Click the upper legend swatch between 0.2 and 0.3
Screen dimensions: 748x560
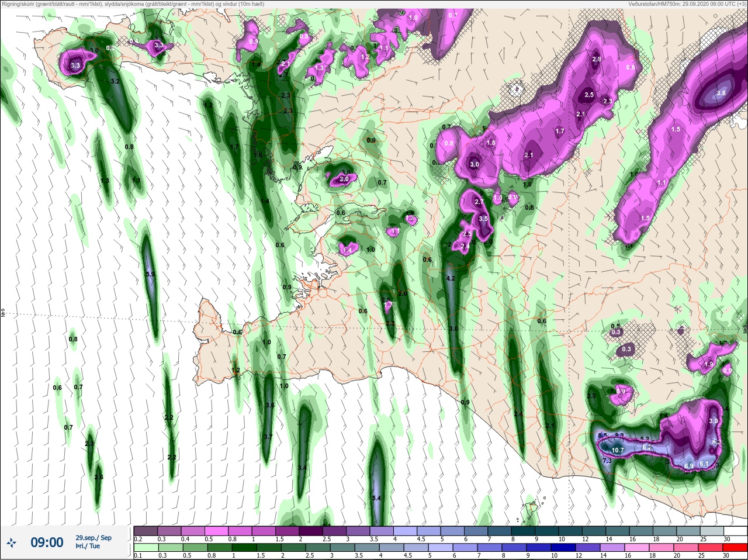click(x=146, y=531)
